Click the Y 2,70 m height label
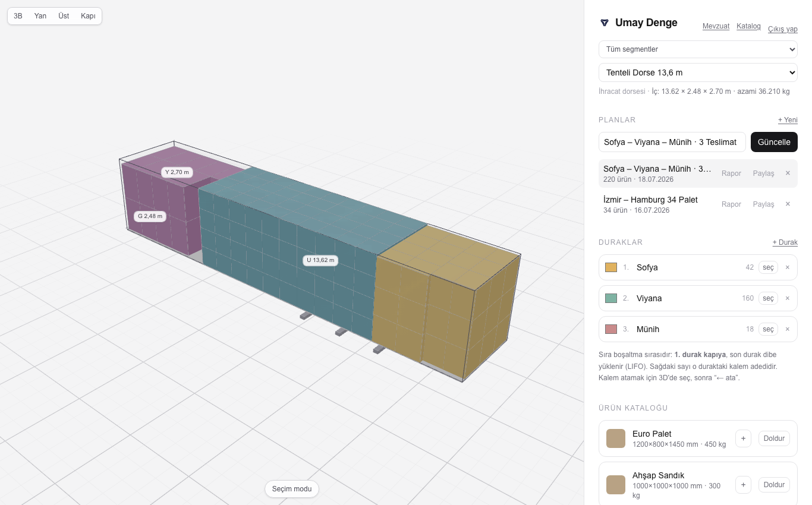The height and width of the screenshot is (505, 812). coord(177,172)
